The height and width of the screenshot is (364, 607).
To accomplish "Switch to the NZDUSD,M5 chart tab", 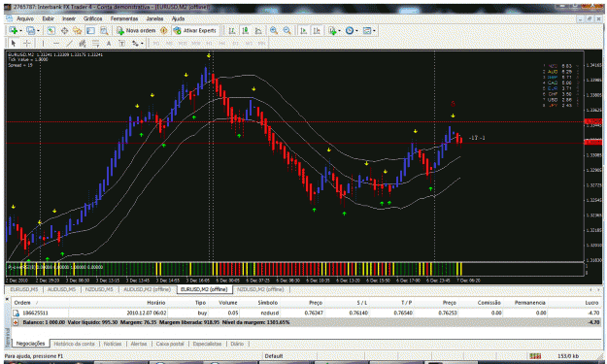I will [99, 289].
